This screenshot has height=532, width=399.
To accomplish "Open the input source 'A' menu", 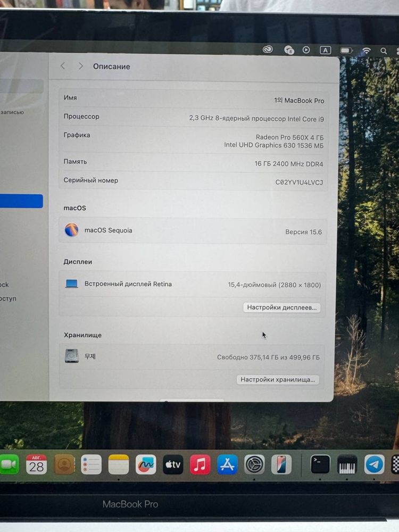I will (326, 50).
